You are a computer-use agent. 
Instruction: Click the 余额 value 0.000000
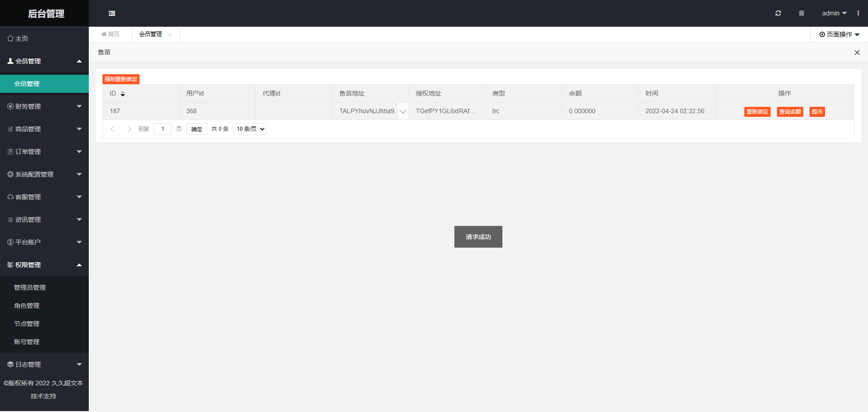pyautogui.click(x=582, y=111)
